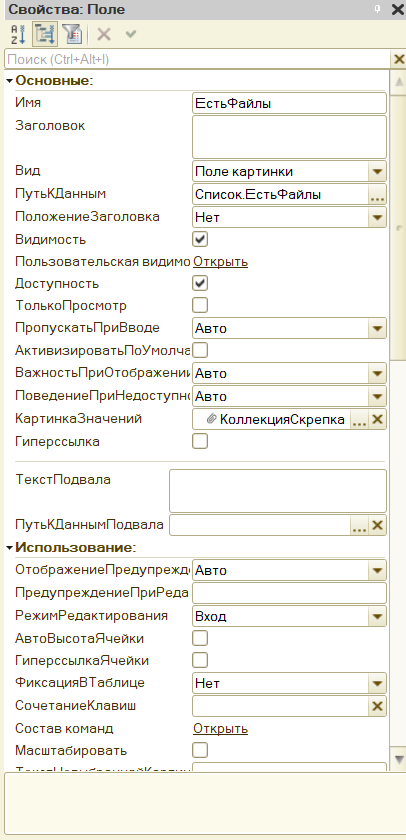
Task: Click the confirm checkmark icon in toolbar
Action: [x=131, y=35]
